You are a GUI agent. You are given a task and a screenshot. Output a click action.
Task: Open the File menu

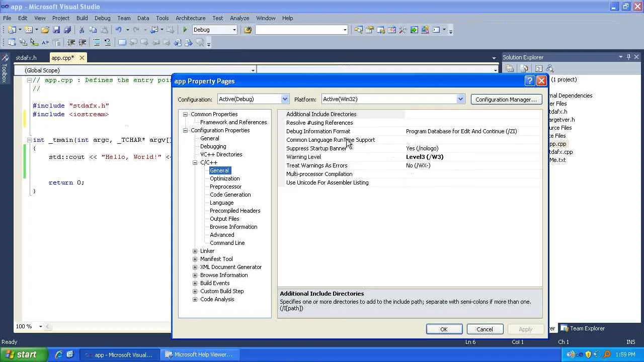(7, 18)
